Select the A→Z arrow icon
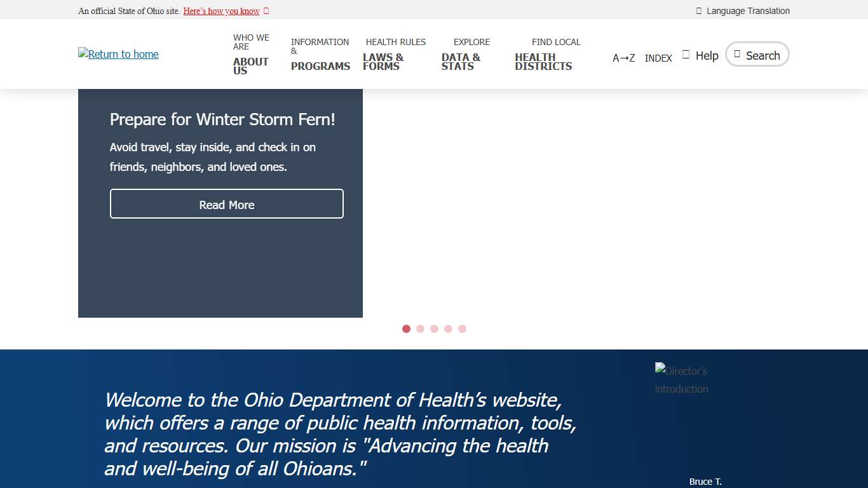Image resolution: width=868 pixels, height=488 pixels. 623,58
